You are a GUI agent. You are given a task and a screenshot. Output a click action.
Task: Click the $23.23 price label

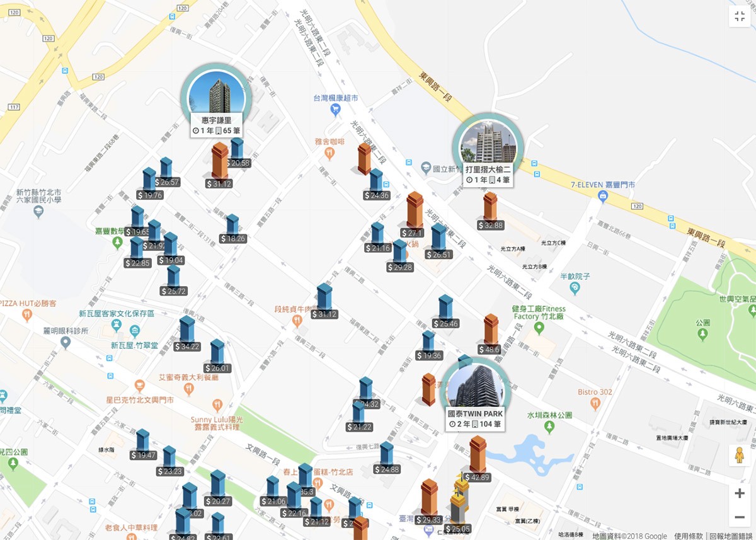coord(169,471)
